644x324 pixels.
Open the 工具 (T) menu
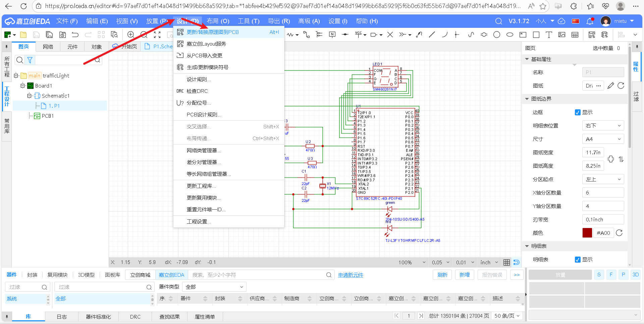(x=249, y=21)
